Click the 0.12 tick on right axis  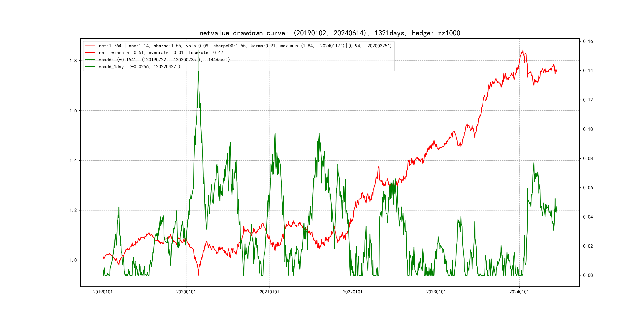[x=588, y=100]
